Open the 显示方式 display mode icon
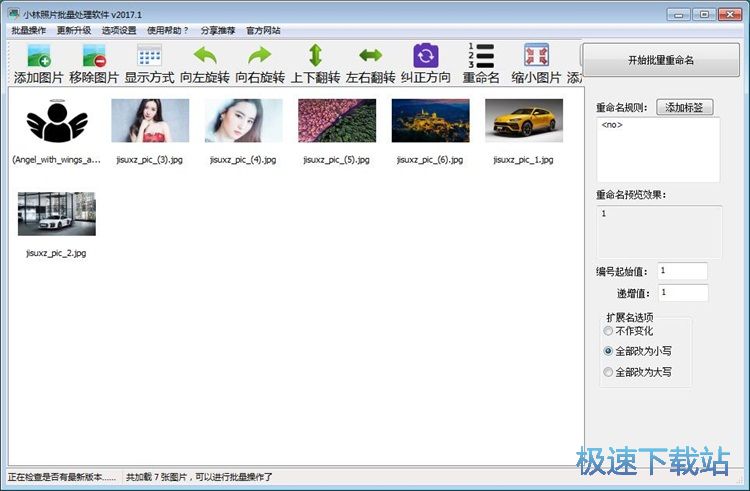The height and width of the screenshot is (491, 750). coord(149,56)
